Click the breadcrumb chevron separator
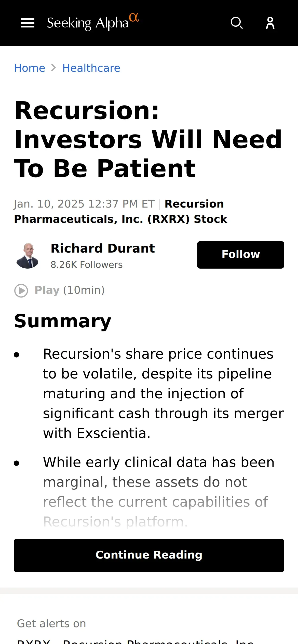298x644 pixels. 53,68
